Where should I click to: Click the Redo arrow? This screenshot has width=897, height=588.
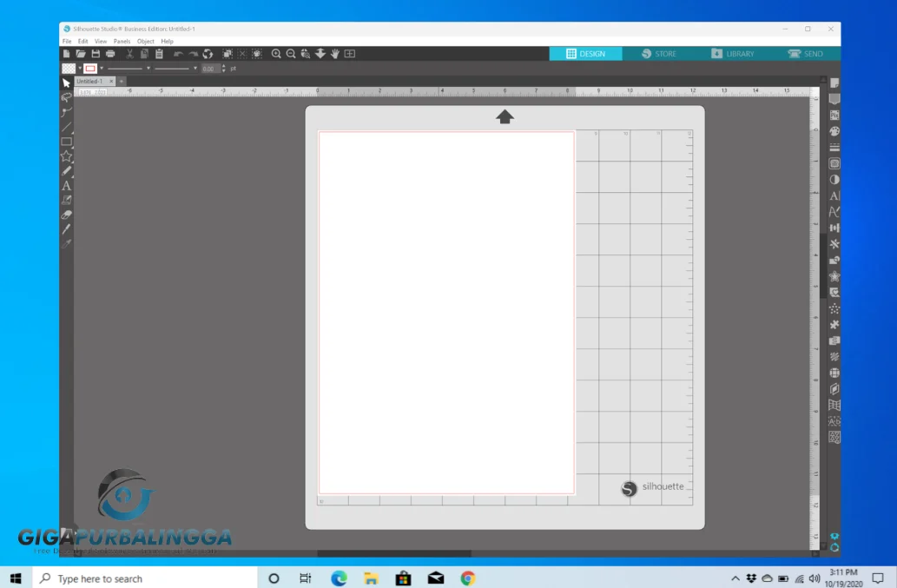(x=194, y=54)
